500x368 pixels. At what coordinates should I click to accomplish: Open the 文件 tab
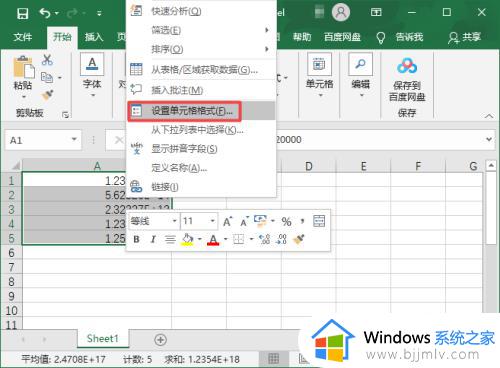tap(23, 37)
